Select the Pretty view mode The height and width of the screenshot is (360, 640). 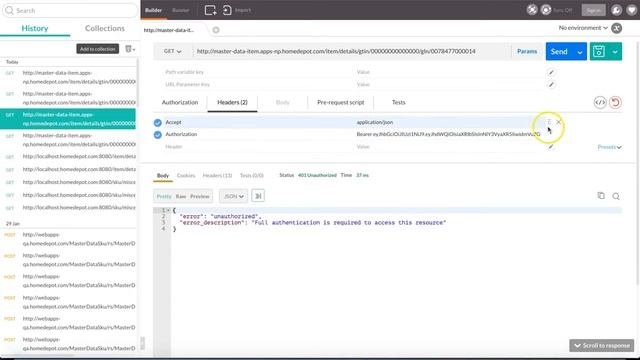click(164, 196)
